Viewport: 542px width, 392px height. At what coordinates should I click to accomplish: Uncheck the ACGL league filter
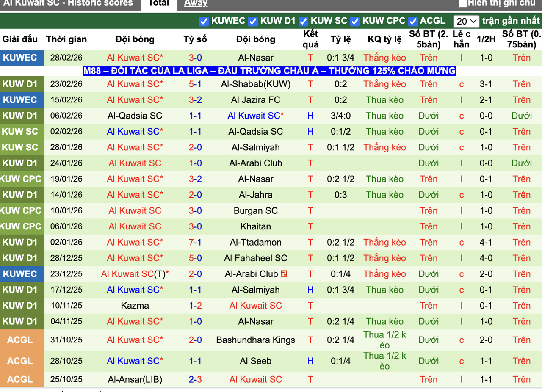tap(413, 21)
